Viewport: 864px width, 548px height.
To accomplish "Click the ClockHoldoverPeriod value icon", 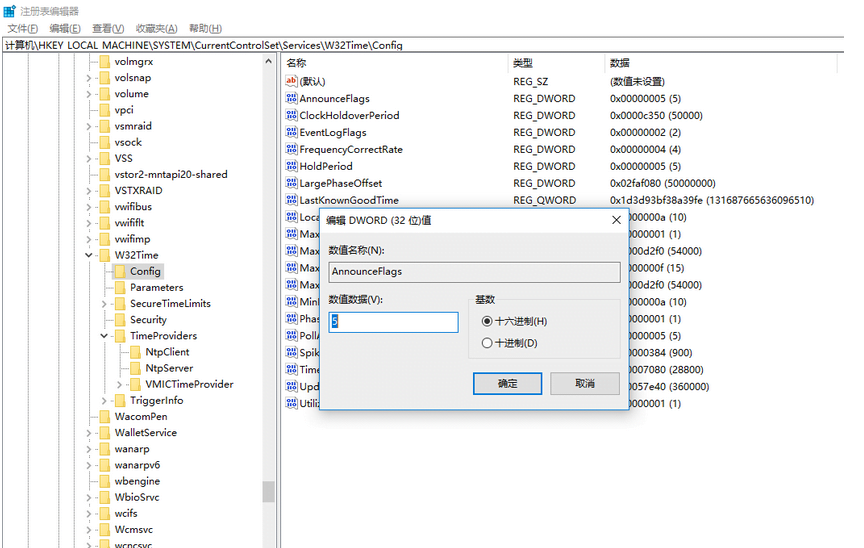I will pyautogui.click(x=291, y=115).
